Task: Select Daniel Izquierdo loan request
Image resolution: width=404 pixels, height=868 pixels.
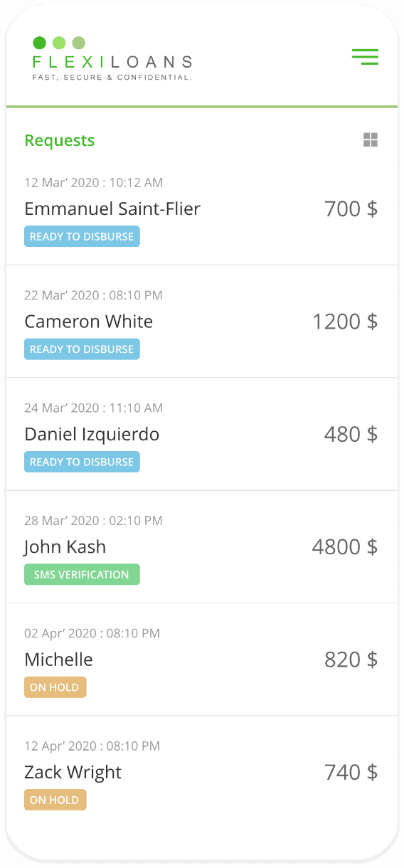Action: pos(202,434)
